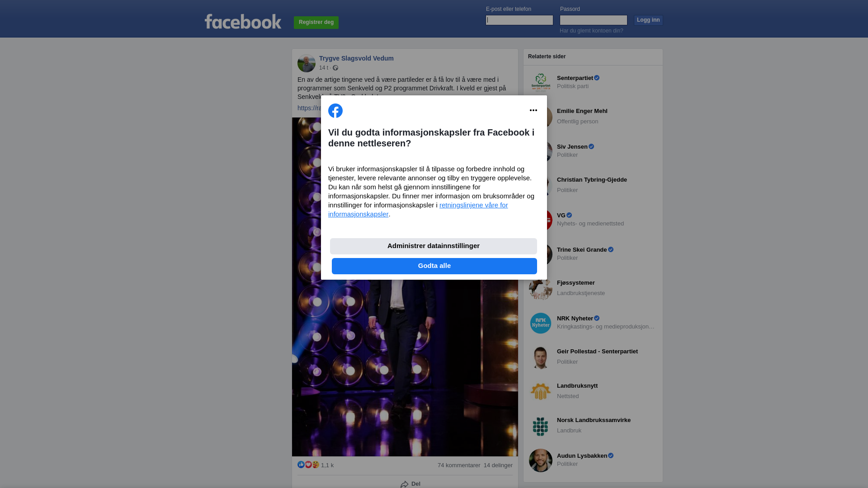Click the Norsk Landbrukssamvirke logo

pos(541,426)
